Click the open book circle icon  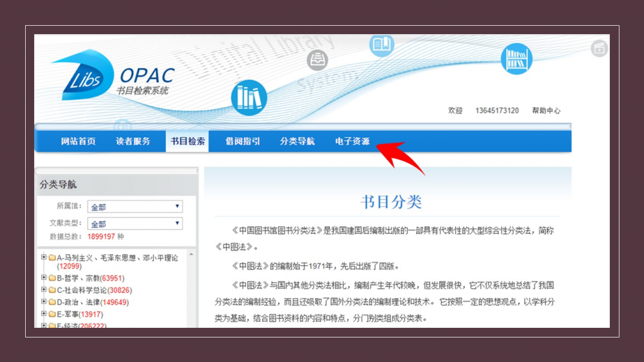coord(381,44)
